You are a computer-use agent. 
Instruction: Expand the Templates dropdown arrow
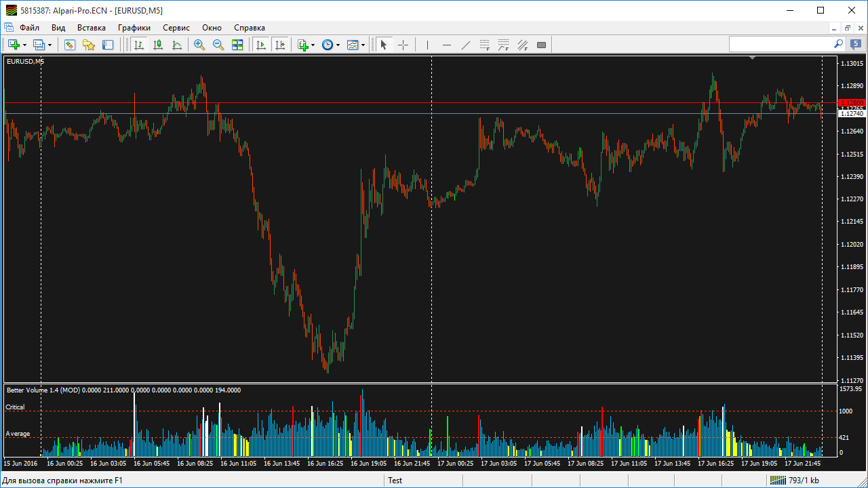pos(363,45)
